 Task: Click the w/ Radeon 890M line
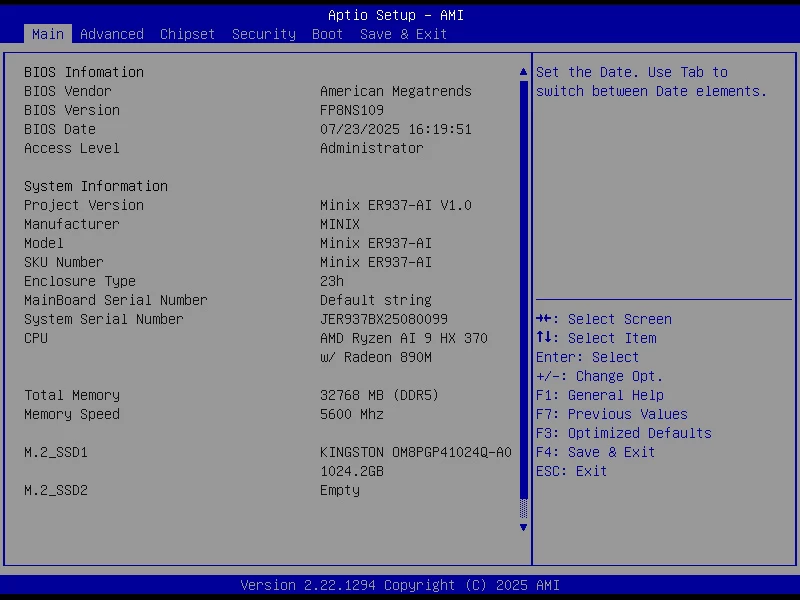pos(376,357)
